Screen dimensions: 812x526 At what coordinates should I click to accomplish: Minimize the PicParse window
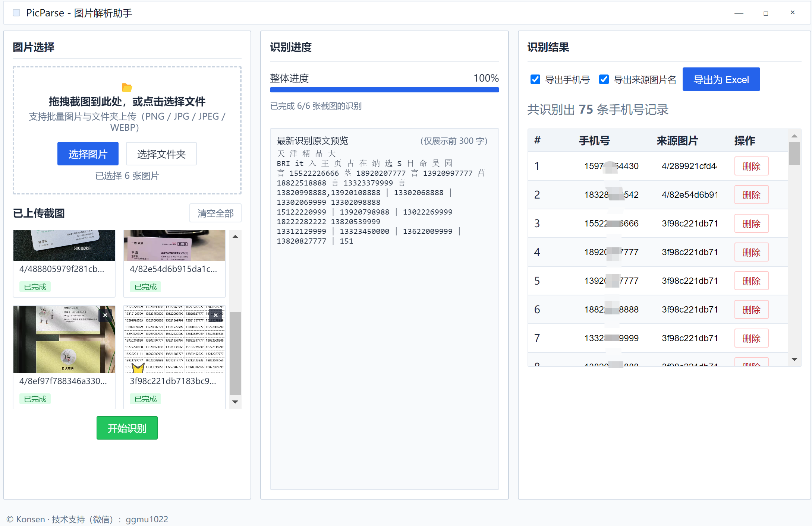pyautogui.click(x=739, y=12)
